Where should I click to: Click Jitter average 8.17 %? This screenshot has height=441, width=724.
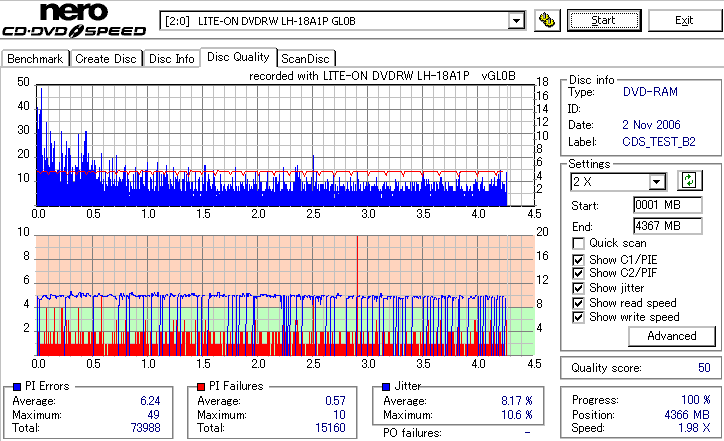[517, 401]
